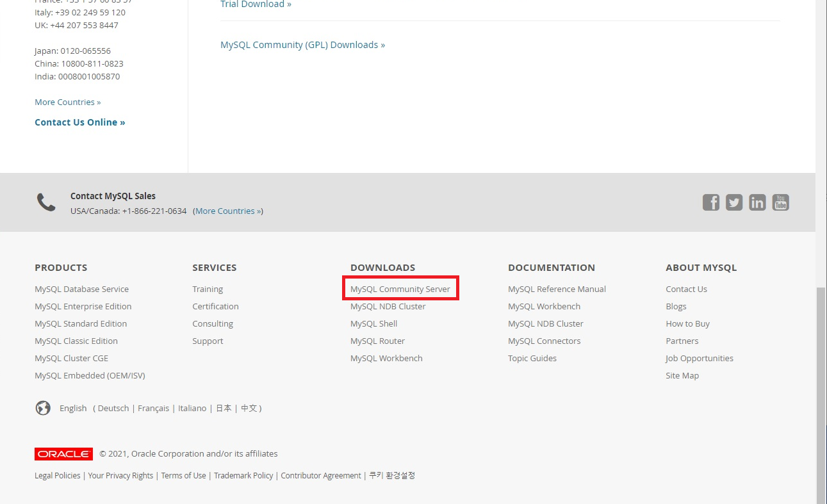Screen dimensions: 827x504
Task: Go to Consulting under Services
Action: (213, 324)
